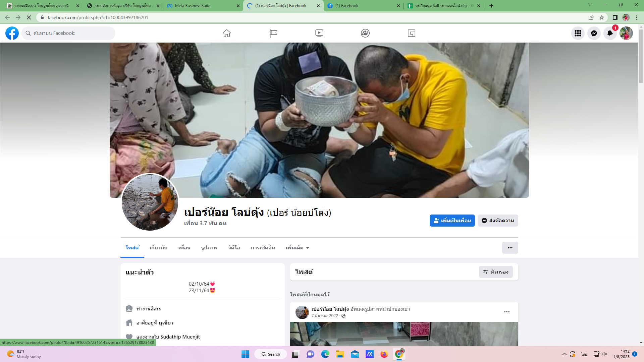Viewport: 644px width, 362px height.
Task: Open Facebook Watch video icon
Action: coord(319,33)
